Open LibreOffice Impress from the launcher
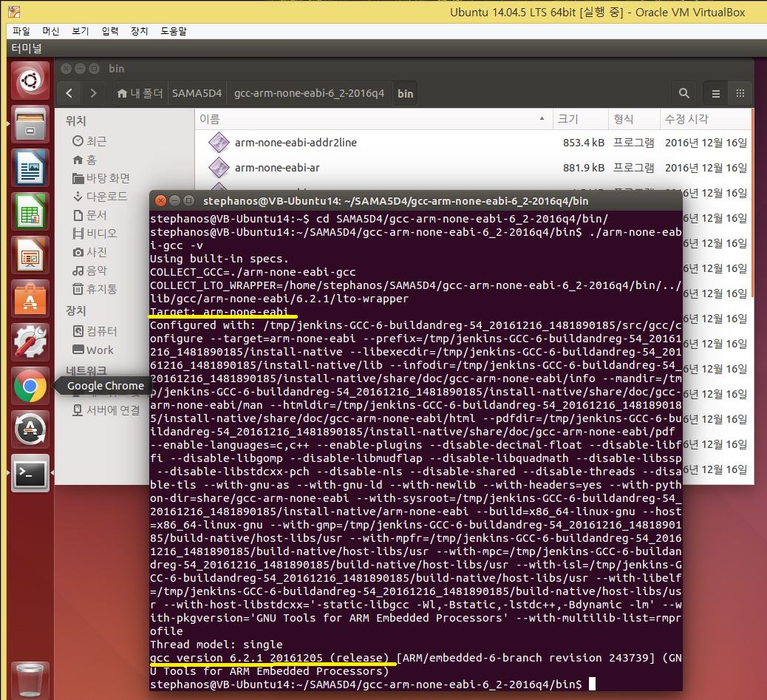The image size is (767, 700). click(30, 255)
